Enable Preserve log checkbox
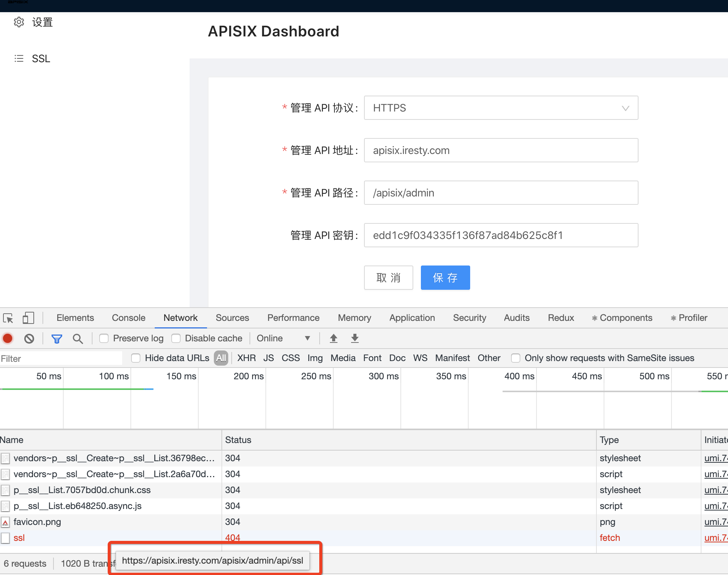The width and height of the screenshot is (728, 575). [104, 338]
